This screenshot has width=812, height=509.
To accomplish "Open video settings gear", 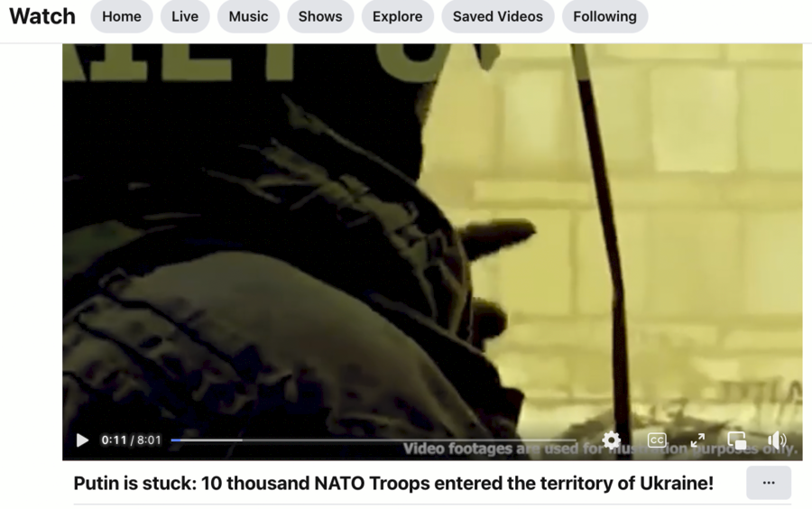I will (612, 440).
